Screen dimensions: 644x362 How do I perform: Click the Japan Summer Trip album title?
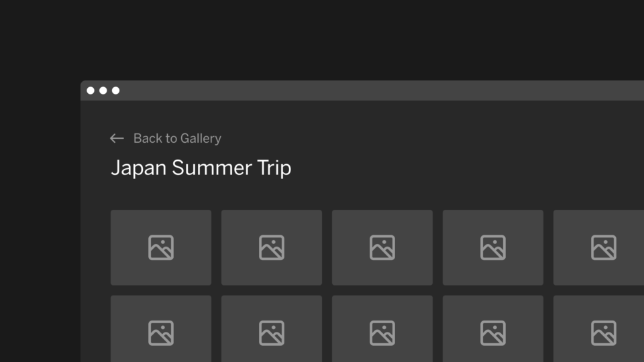(201, 168)
